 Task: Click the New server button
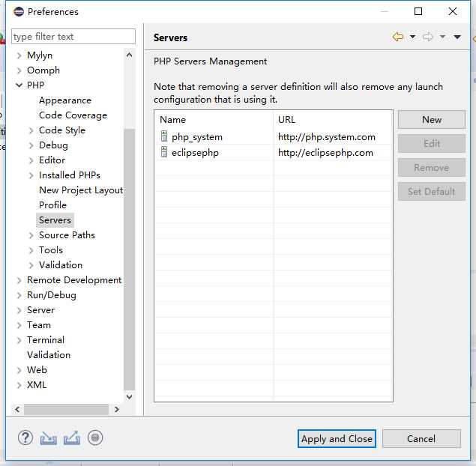(431, 120)
